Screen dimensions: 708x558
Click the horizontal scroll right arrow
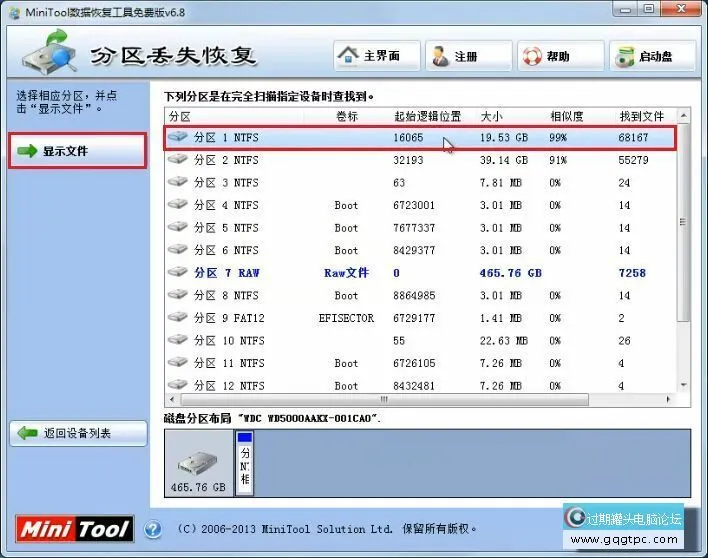point(669,400)
